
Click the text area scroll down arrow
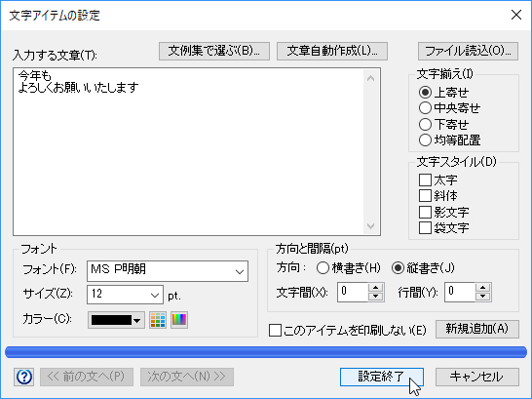pos(371,225)
